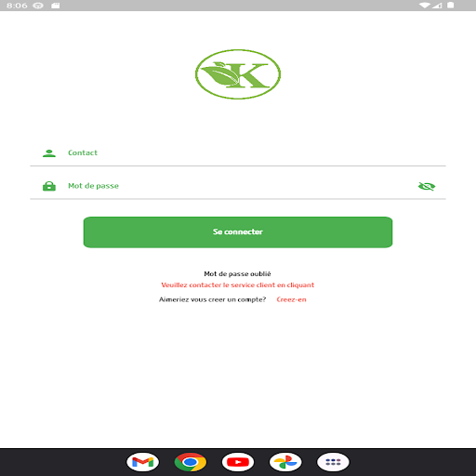Focus the Mot de passe field

(x=238, y=186)
